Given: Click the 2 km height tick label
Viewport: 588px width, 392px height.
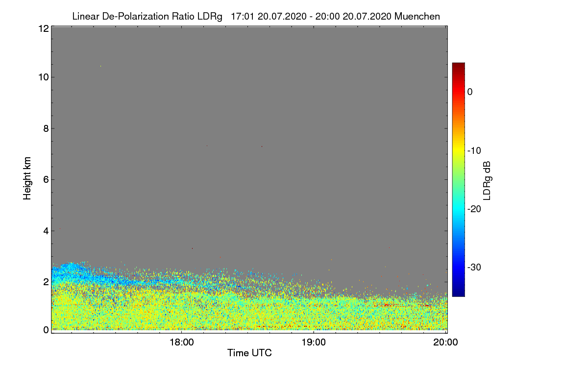Looking at the screenshot, I should (45, 281).
